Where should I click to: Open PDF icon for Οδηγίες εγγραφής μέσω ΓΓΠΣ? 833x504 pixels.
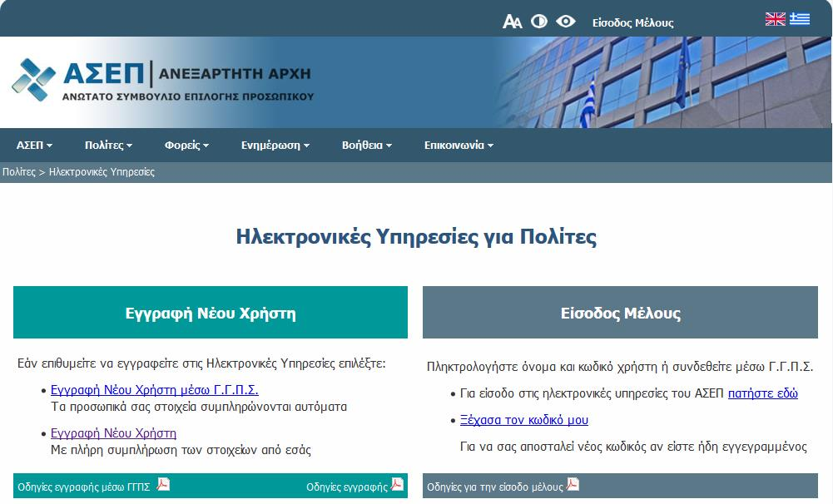click(163, 484)
